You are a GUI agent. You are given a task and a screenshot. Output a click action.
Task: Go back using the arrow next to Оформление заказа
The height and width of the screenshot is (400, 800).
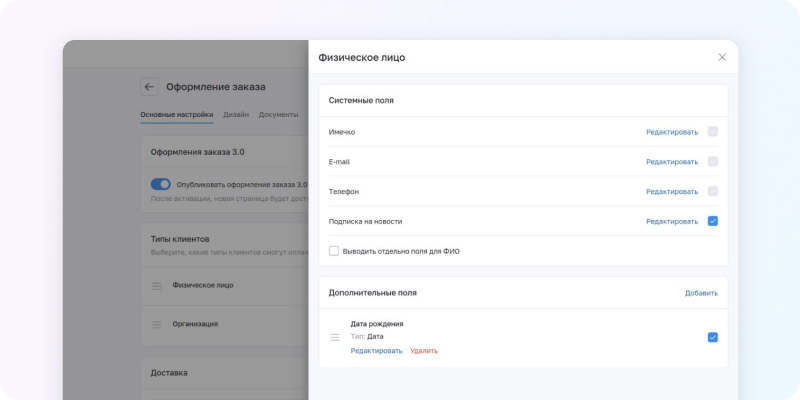(149, 87)
